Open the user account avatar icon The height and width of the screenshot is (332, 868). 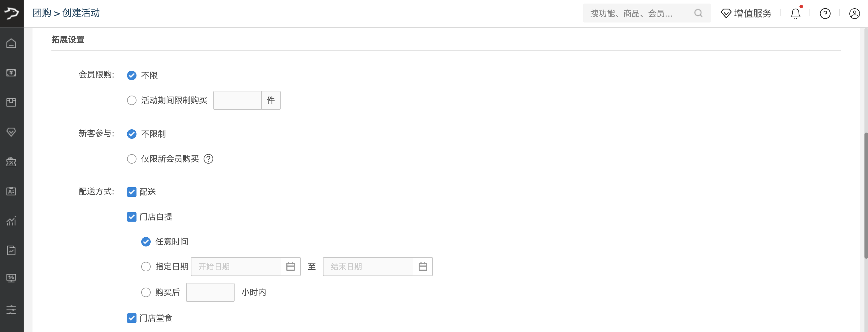coord(854,14)
